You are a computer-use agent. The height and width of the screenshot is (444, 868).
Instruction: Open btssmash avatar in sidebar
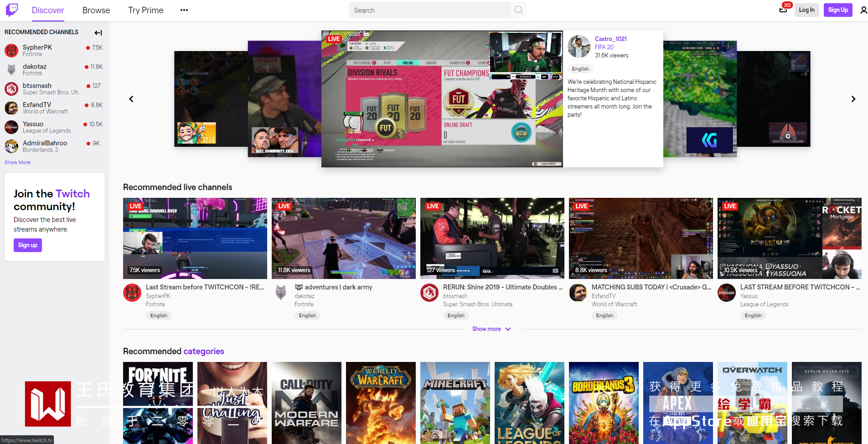click(x=11, y=88)
